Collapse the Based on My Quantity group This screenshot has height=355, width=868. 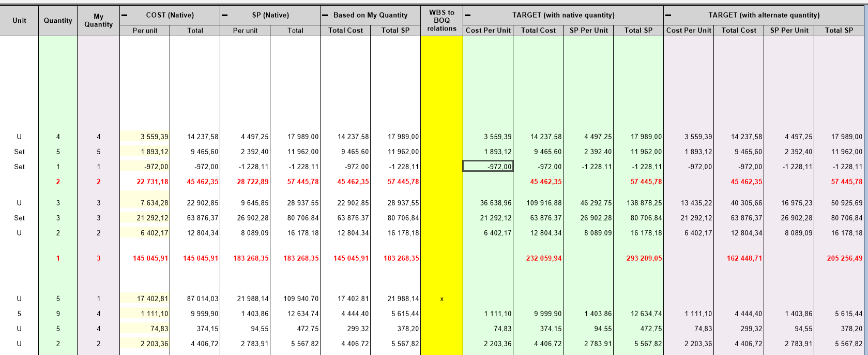point(325,16)
